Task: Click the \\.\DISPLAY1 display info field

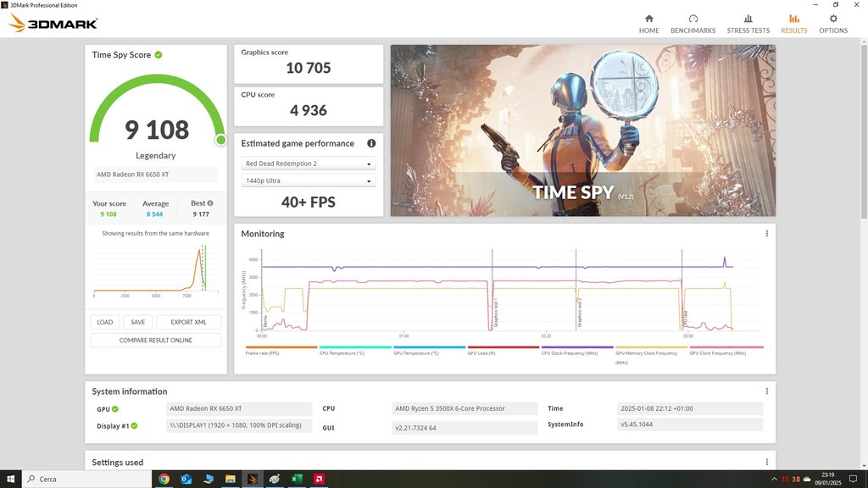Action: click(239, 425)
